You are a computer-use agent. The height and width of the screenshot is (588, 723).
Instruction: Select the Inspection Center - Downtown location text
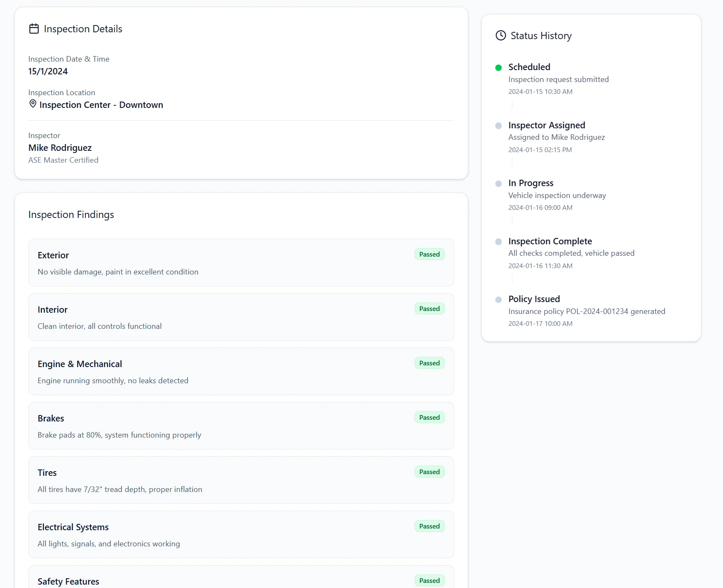point(101,105)
